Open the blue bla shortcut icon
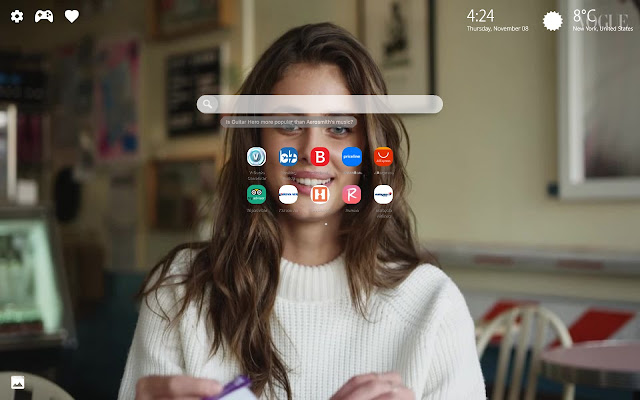Viewport: 640px width, 400px height. click(288, 157)
